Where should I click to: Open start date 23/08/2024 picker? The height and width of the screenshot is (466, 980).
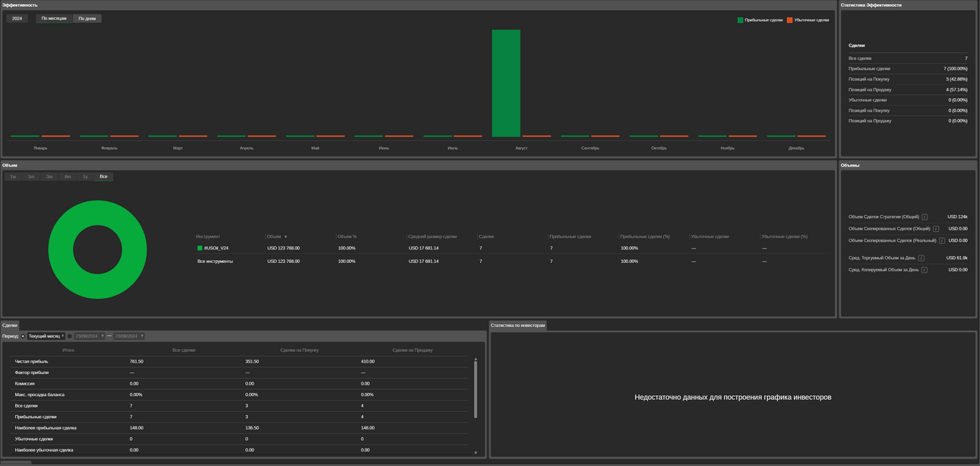(x=89, y=336)
